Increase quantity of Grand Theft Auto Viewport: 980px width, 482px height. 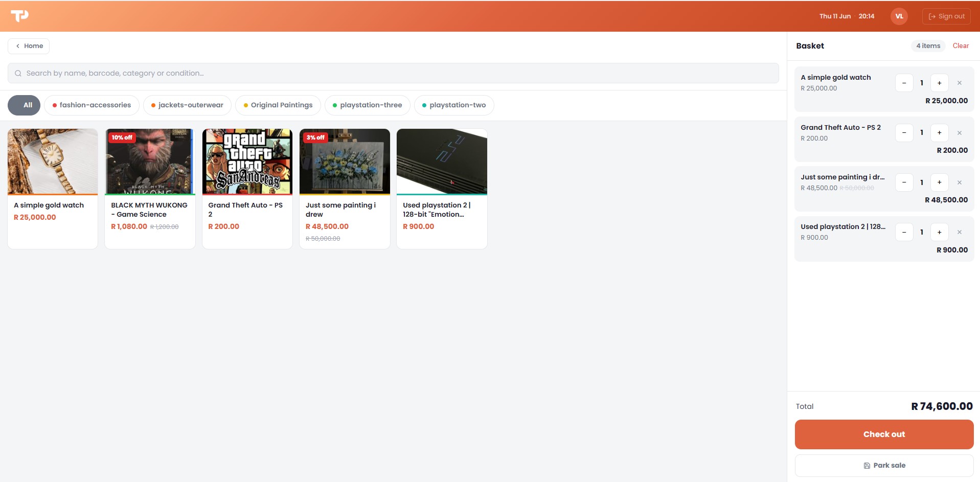pyautogui.click(x=939, y=133)
